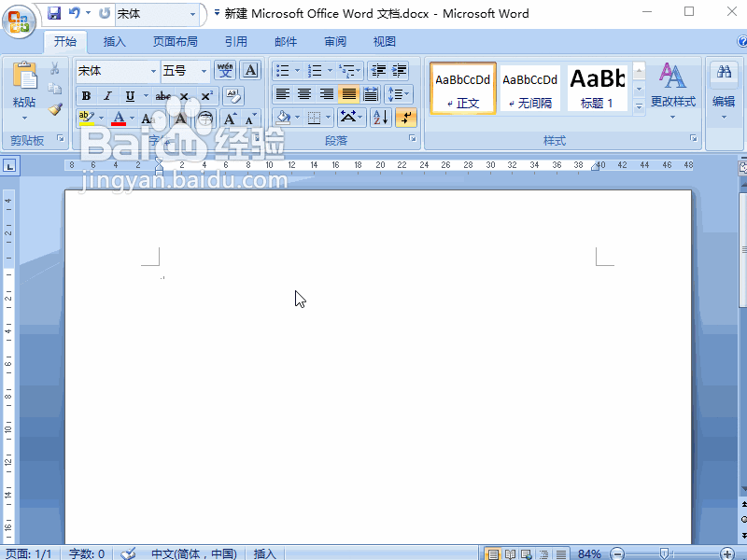Expand highlight color dropdown arrow
This screenshot has height=560, width=747.
point(101,119)
